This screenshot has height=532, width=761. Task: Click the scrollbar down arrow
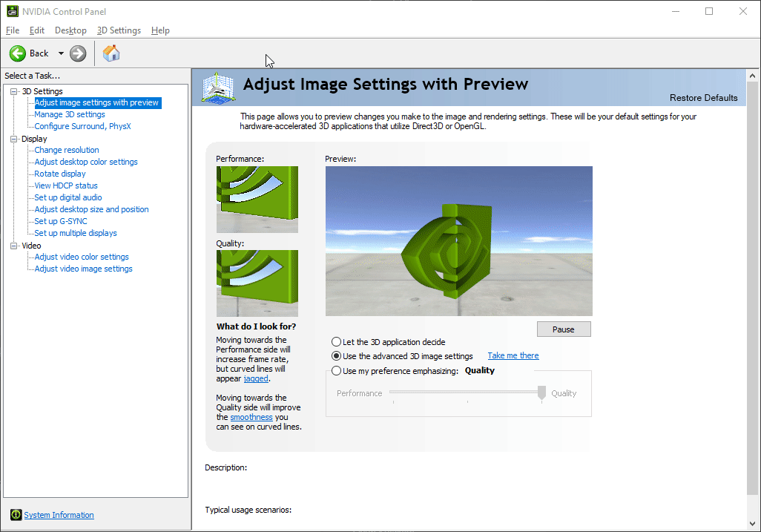(752, 524)
